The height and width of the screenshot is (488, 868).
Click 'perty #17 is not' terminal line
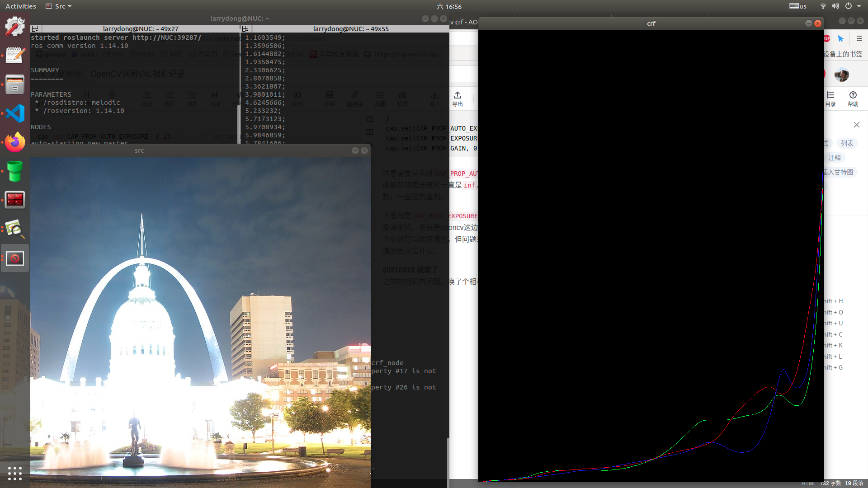pos(404,371)
